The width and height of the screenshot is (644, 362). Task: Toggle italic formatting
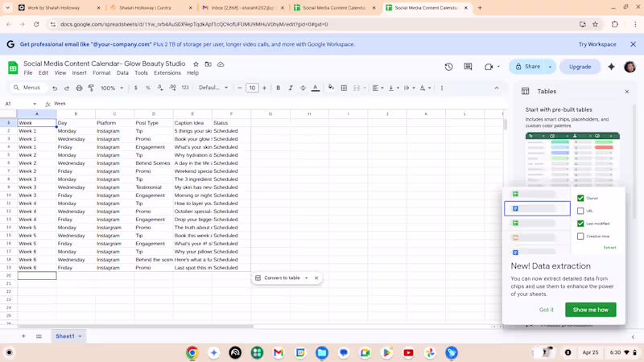(291, 88)
